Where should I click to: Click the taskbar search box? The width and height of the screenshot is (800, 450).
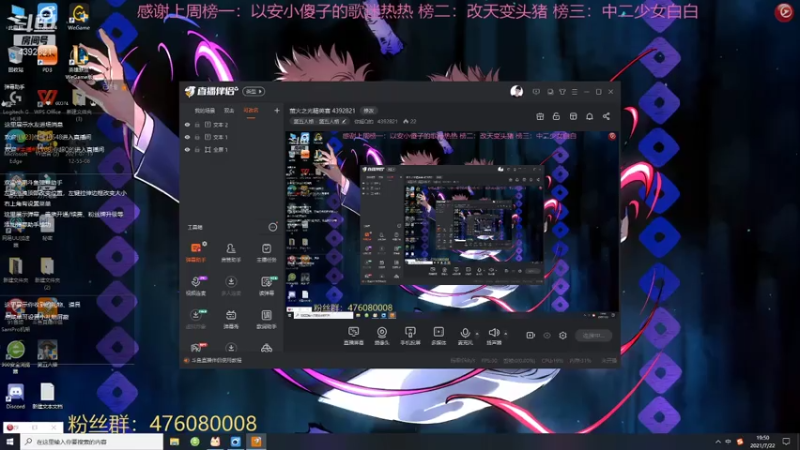tap(92, 441)
